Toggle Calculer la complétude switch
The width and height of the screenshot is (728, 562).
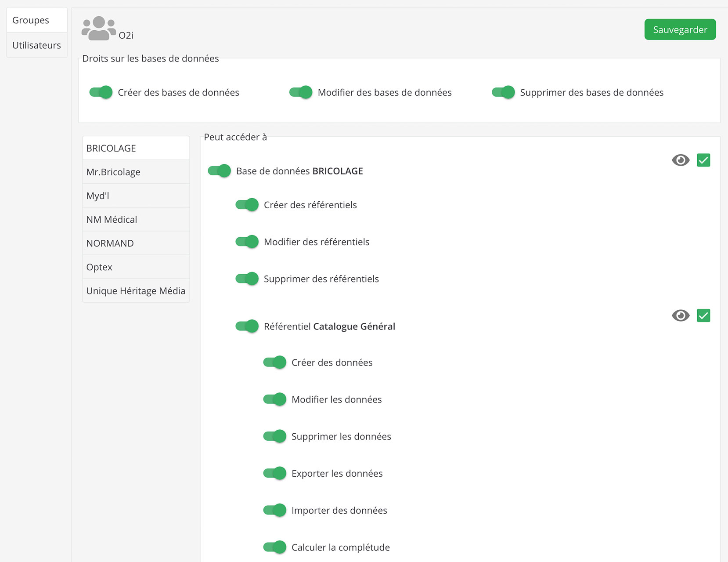(274, 547)
